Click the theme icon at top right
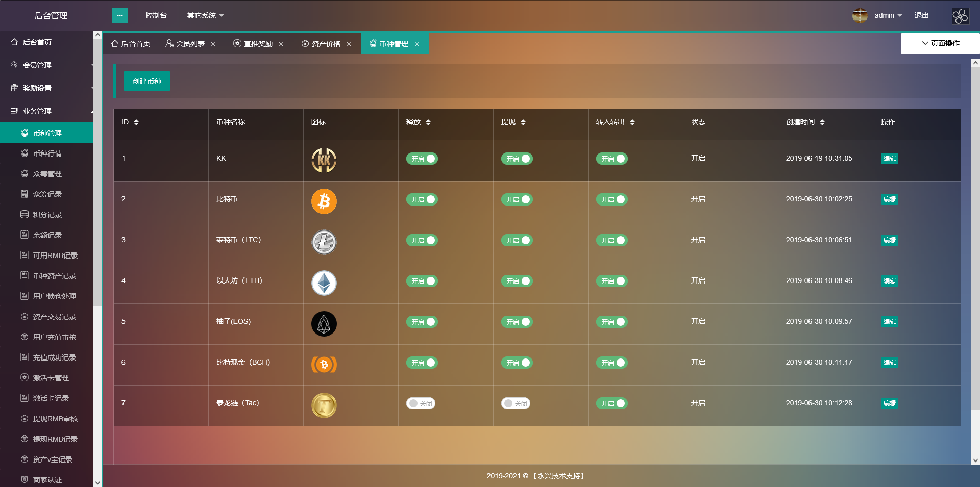980x487 pixels. 960,16
